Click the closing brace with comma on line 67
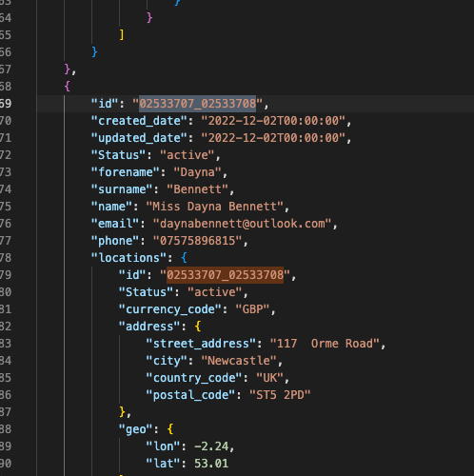This screenshot has width=474, height=476. [70, 69]
